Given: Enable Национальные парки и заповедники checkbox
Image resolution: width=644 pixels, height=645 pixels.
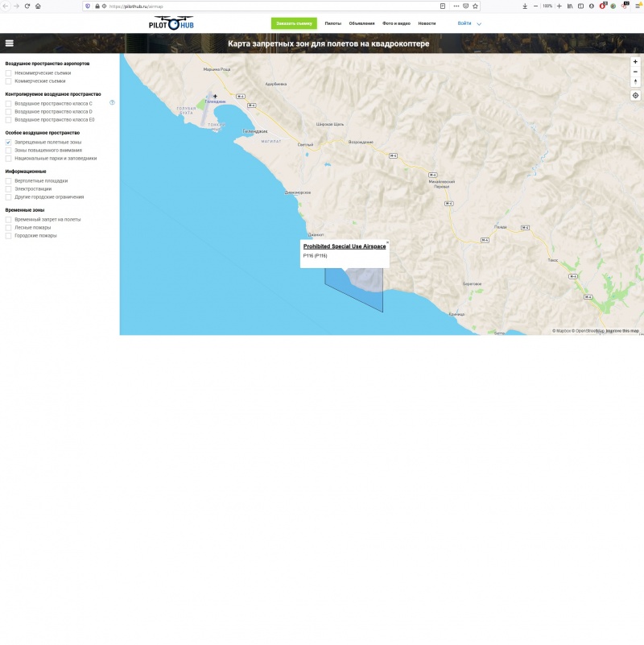Looking at the screenshot, I should (x=8, y=159).
